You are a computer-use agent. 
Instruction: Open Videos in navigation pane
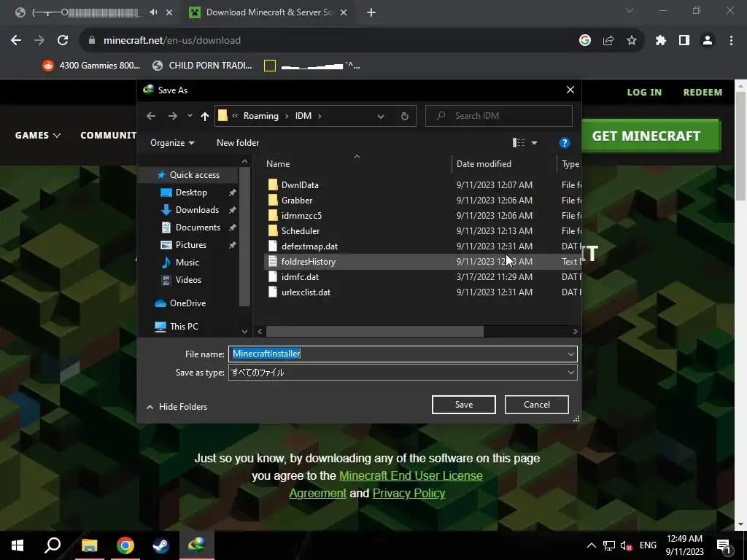(x=188, y=279)
